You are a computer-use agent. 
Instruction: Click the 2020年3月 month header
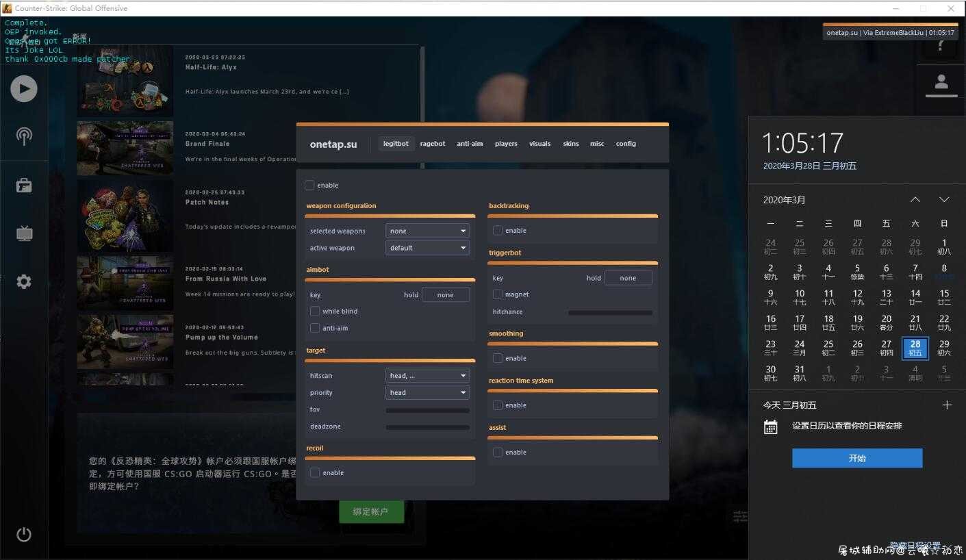pyautogui.click(x=785, y=200)
